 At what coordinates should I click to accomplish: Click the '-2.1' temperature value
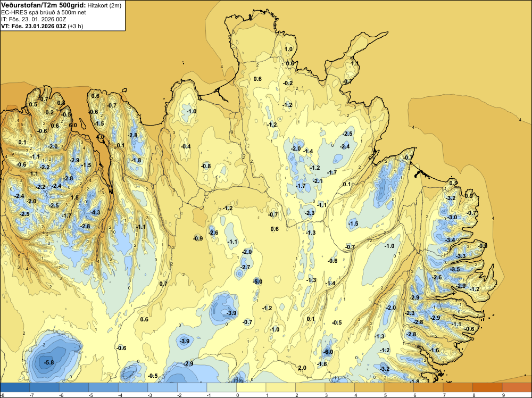(x=318, y=181)
